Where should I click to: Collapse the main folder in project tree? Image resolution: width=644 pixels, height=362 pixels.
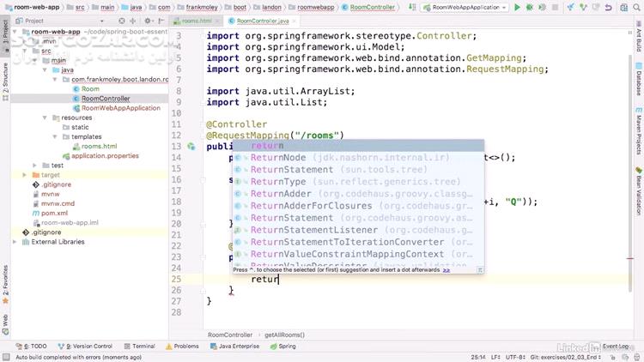tap(35, 60)
